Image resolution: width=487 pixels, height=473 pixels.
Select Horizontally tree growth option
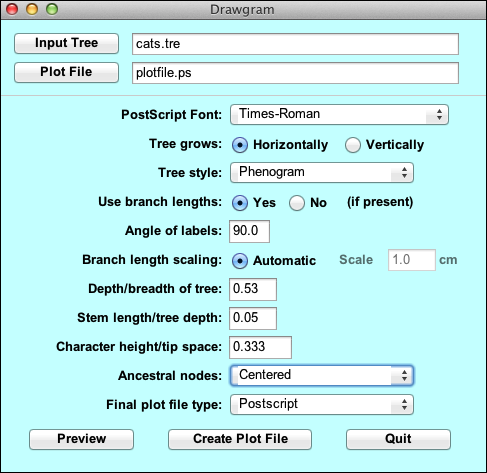pos(240,145)
